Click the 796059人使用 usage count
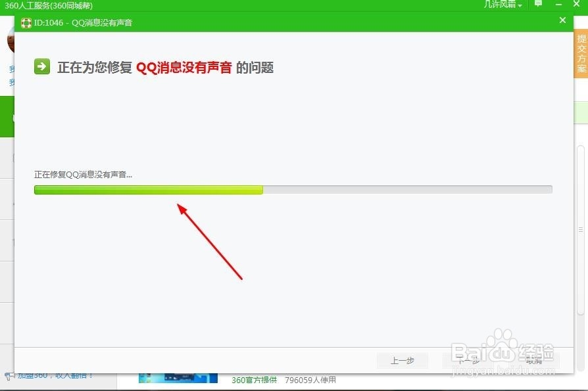Image resolution: width=588 pixels, height=391 pixels. [310, 380]
